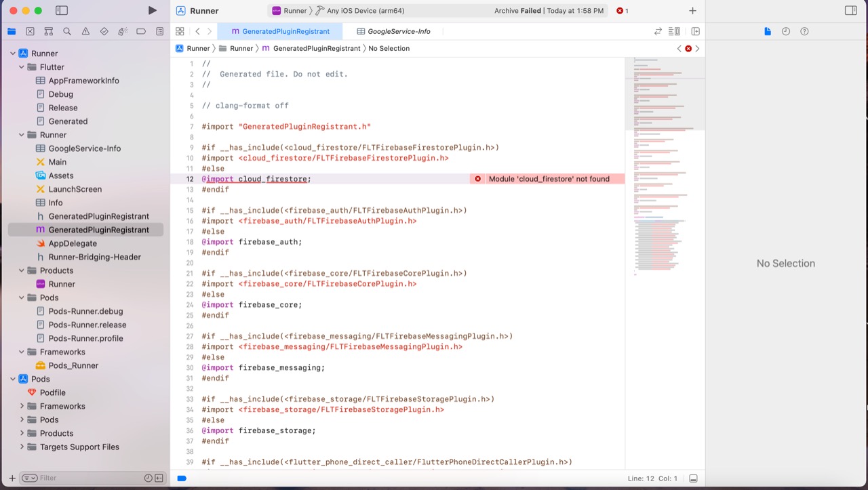Select AppFrameworkInfo file

[x=83, y=81]
